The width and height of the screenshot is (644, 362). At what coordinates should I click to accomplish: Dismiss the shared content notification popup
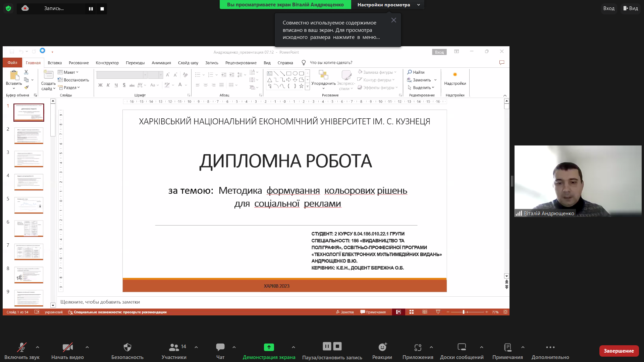[394, 20]
